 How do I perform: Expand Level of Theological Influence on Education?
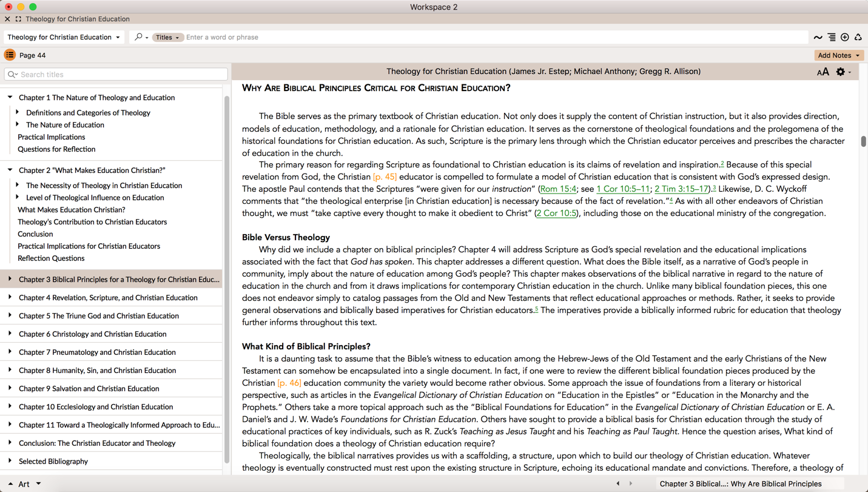[x=18, y=197]
